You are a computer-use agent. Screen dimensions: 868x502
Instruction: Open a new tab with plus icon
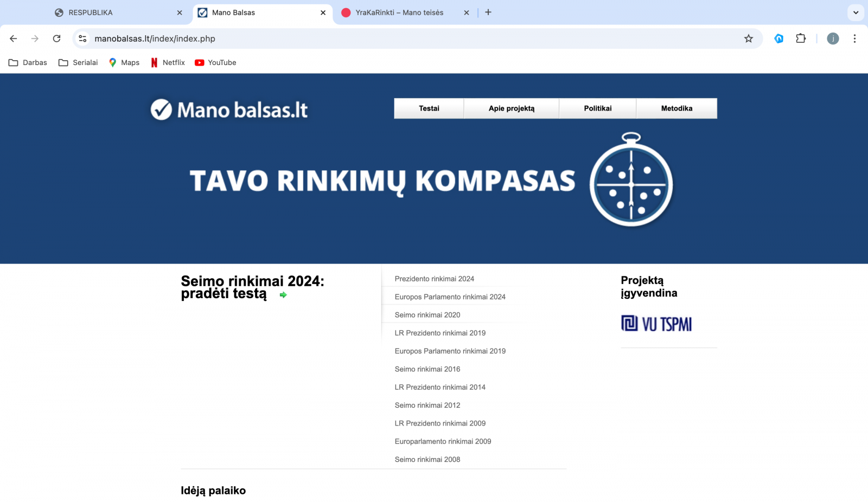[x=488, y=12]
